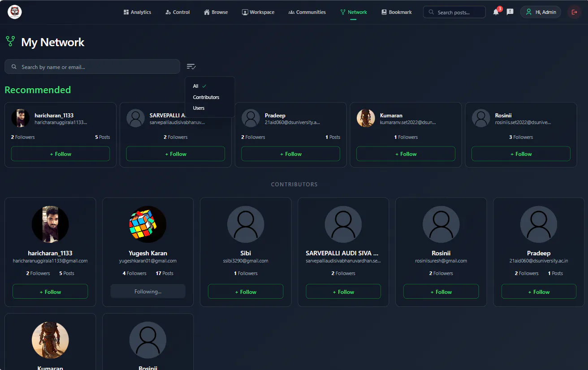The height and width of the screenshot is (370, 588).
Task: Switch to Communities
Action: click(x=307, y=12)
